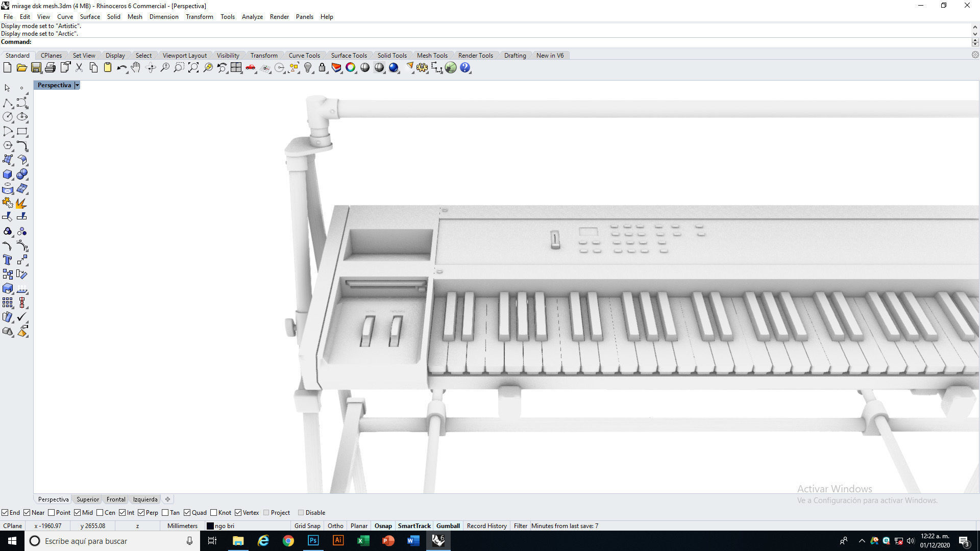Select the Text object T tool

coord(8,260)
